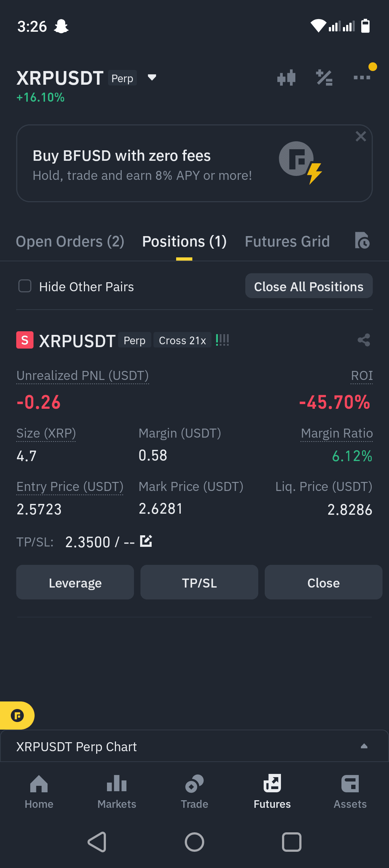
Task: Tap the Close All Positions button
Action: (309, 286)
